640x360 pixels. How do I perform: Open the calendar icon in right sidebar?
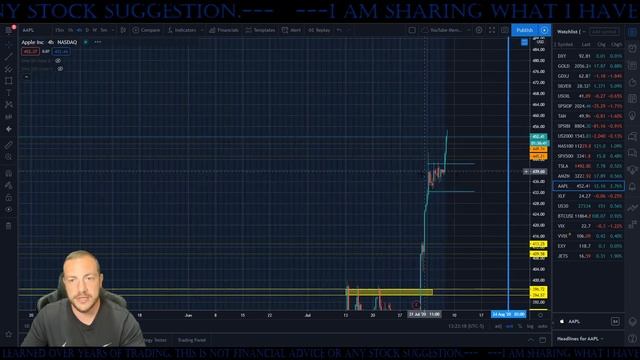(x=633, y=99)
